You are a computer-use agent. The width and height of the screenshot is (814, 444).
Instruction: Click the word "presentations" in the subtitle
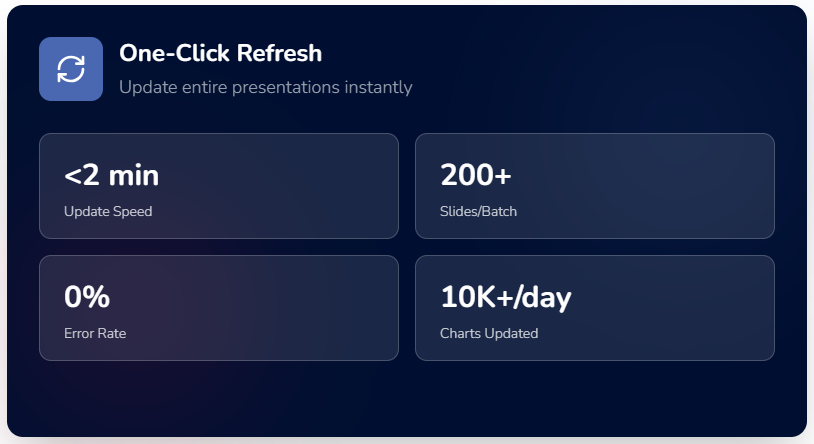[288, 87]
